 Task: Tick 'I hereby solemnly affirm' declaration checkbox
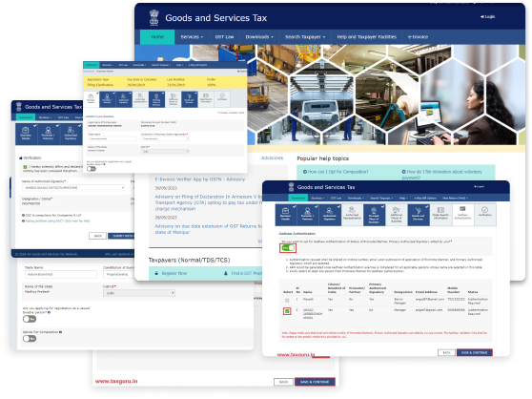(x=25, y=167)
